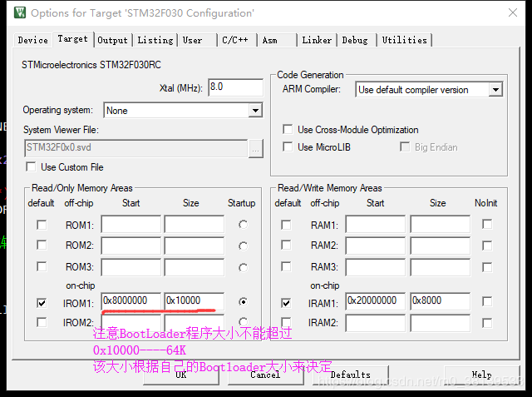The height and width of the screenshot is (397, 532).
Task: Click the RAM3 Size field
Action: [x=441, y=267]
